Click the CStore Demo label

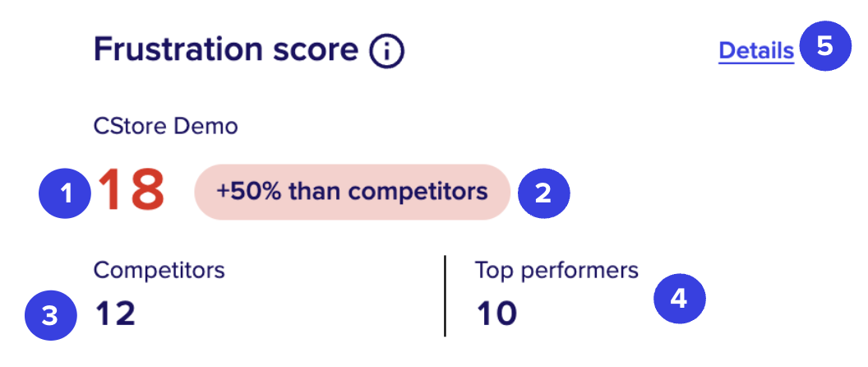point(166,127)
